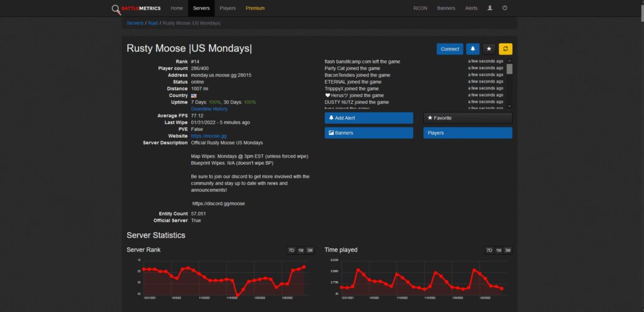The width and height of the screenshot is (644, 312).
Task: Select 1M range for Server Rank
Action: 301,250
